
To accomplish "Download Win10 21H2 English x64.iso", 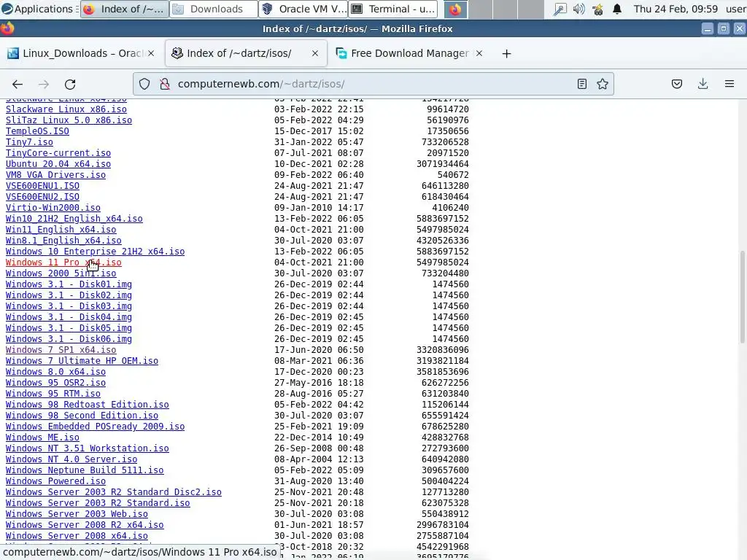I will click(x=74, y=219).
